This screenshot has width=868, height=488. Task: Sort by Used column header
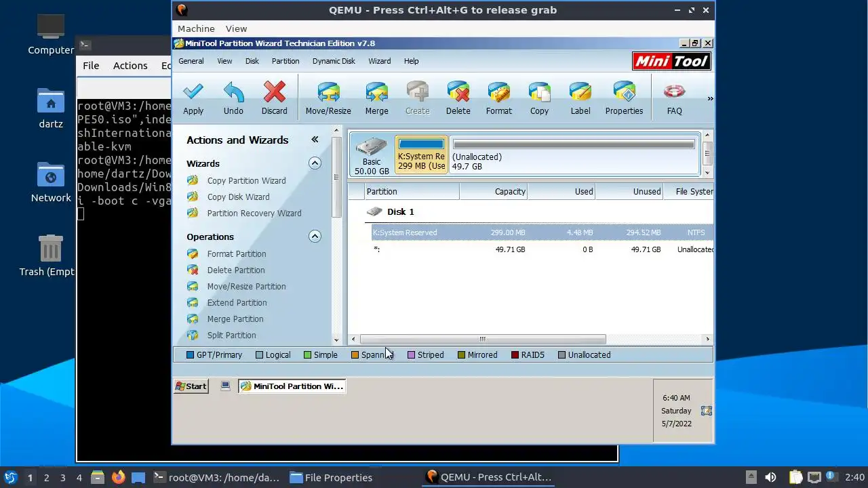[561, 192]
